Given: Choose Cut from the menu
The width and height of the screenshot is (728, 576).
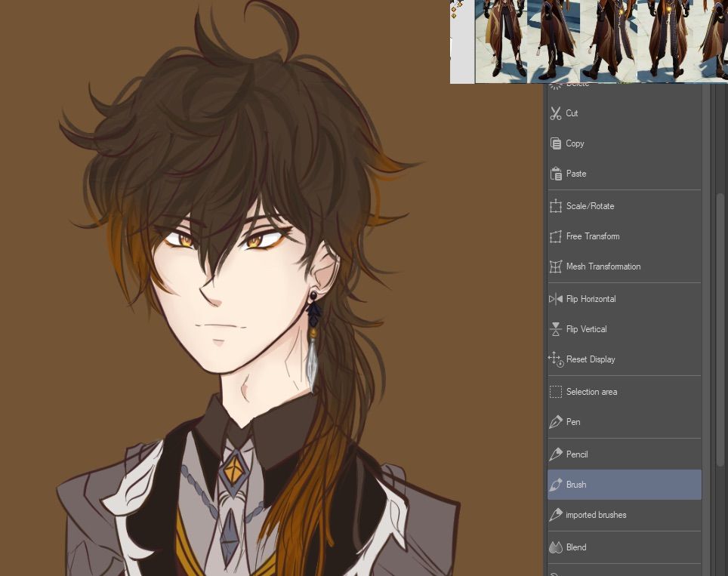Looking at the screenshot, I should tap(625, 113).
